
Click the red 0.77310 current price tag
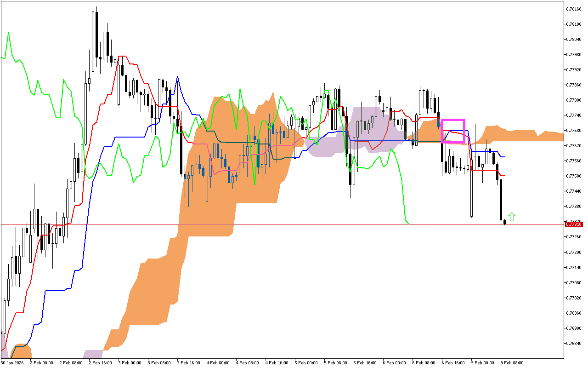click(x=574, y=224)
